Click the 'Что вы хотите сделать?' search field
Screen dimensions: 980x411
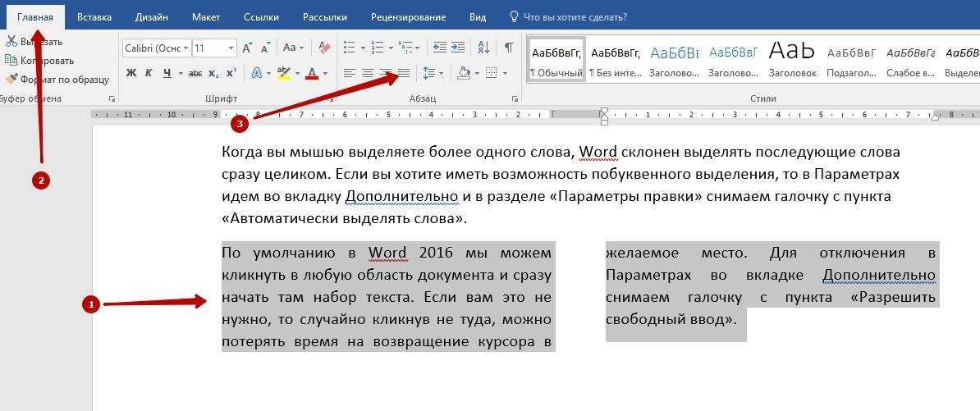tap(575, 16)
